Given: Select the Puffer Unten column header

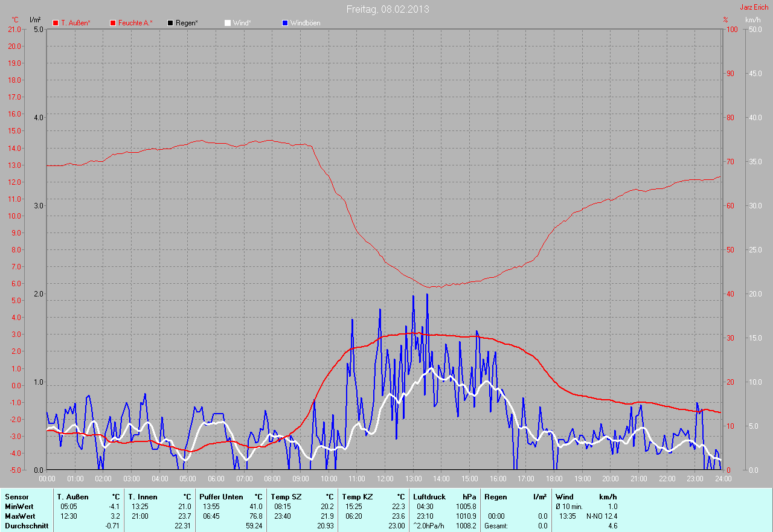Looking at the screenshot, I should point(221,497).
